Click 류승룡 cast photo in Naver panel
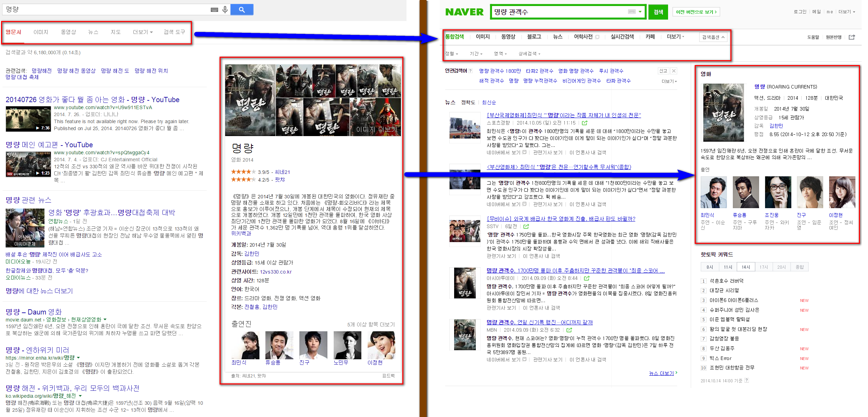This screenshot has width=868, height=417. coord(746,192)
